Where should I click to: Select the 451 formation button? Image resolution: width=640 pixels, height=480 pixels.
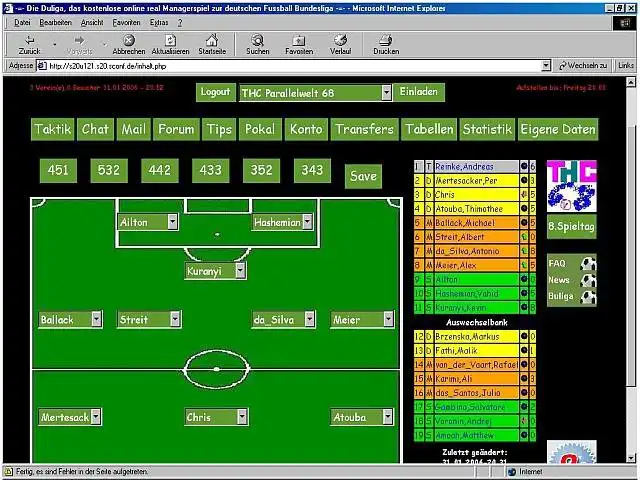click(x=58, y=170)
